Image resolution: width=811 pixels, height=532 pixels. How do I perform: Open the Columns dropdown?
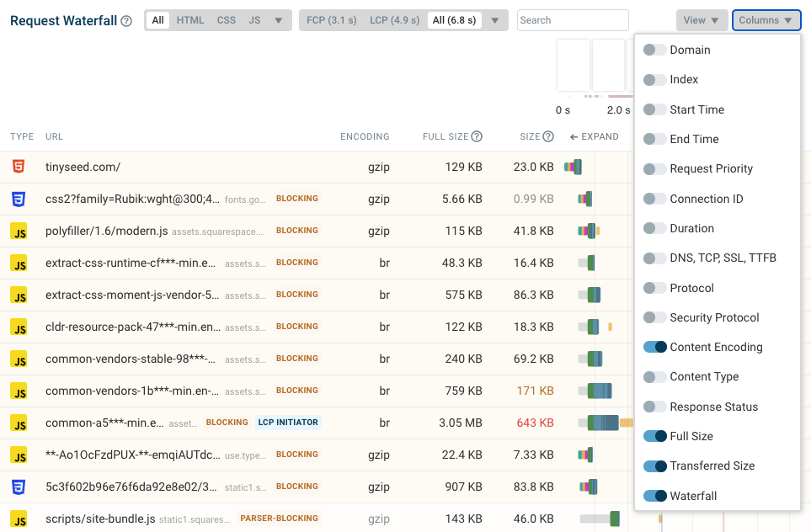[766, 21]
